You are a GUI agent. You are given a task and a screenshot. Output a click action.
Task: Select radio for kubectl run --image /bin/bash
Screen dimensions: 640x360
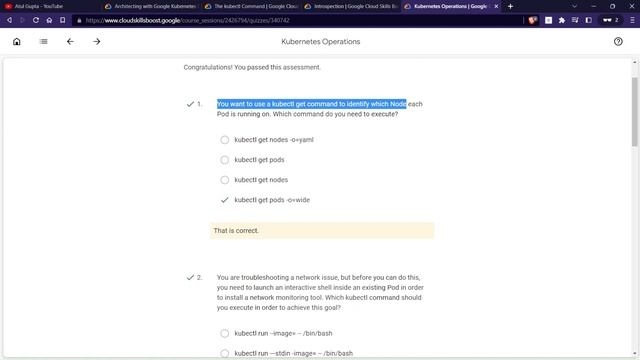click(x=224, y=333)
